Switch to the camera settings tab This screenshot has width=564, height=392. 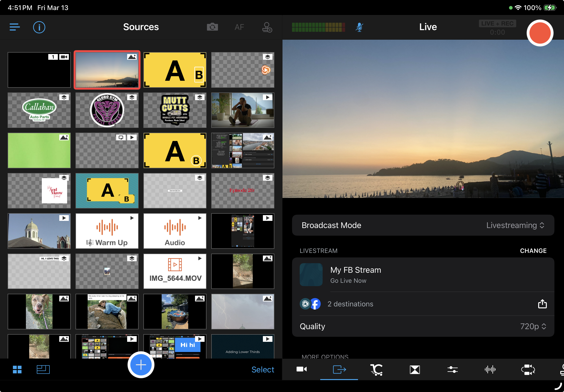click(301, 369)
